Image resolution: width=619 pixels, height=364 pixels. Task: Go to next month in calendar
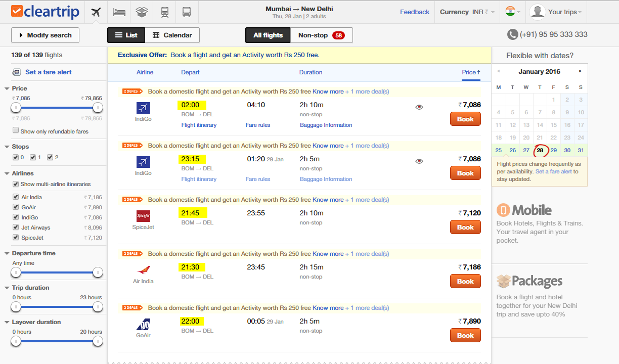[x=581, y=71]
